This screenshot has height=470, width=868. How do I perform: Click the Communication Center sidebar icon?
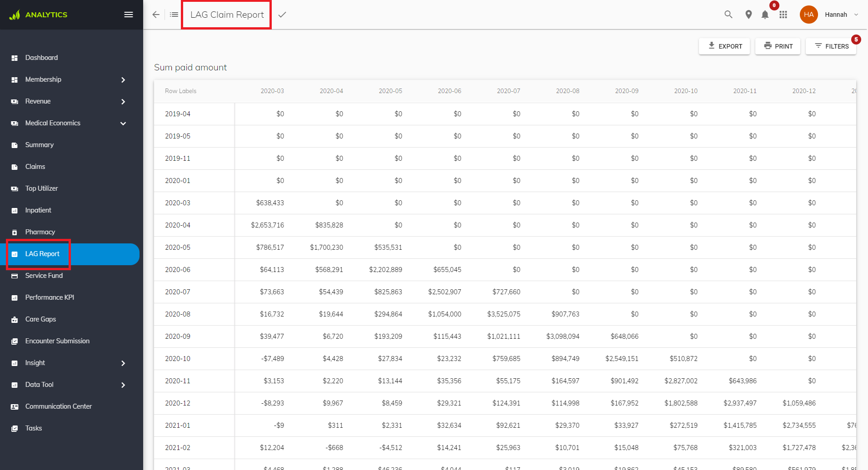(15, 406)
